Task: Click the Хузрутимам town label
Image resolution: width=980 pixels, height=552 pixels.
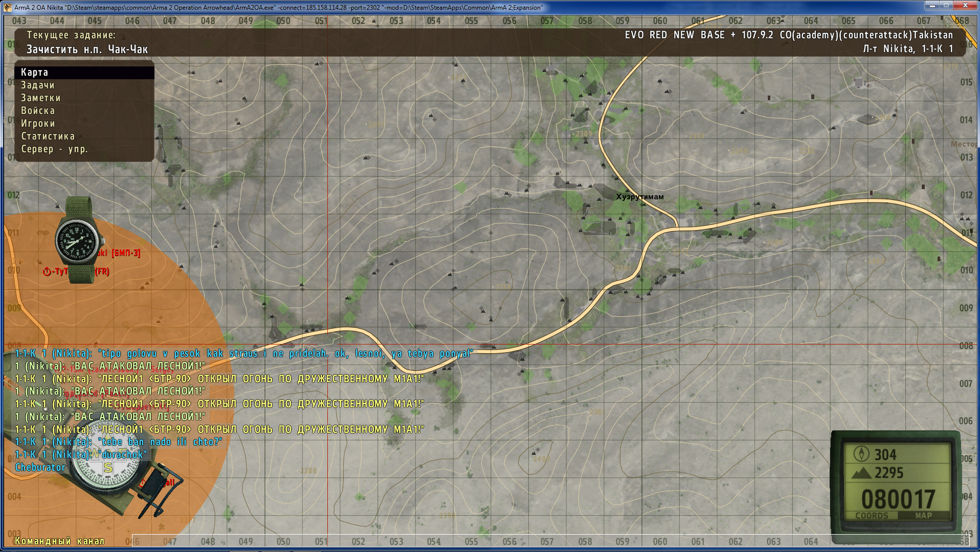Action: 640,197
